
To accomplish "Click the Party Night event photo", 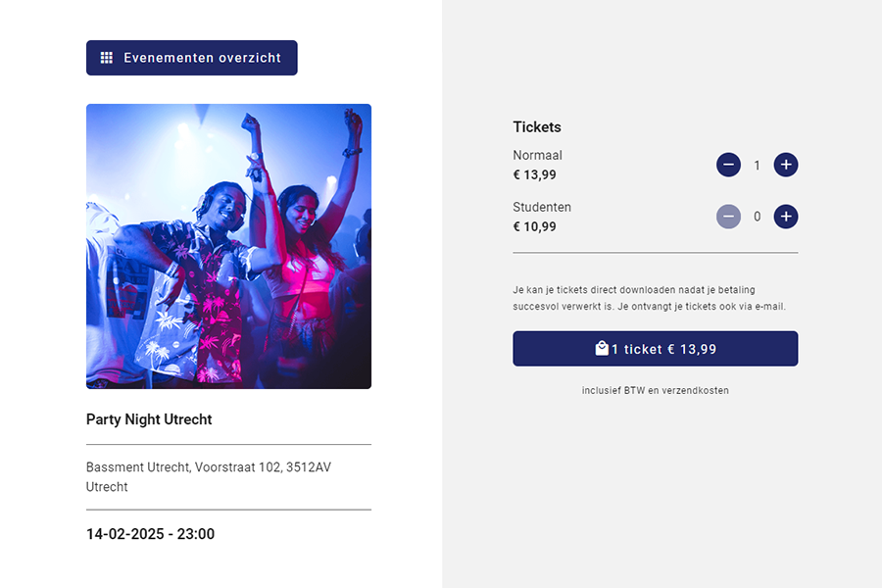I will pyautogui.click(x=228, y=246).
